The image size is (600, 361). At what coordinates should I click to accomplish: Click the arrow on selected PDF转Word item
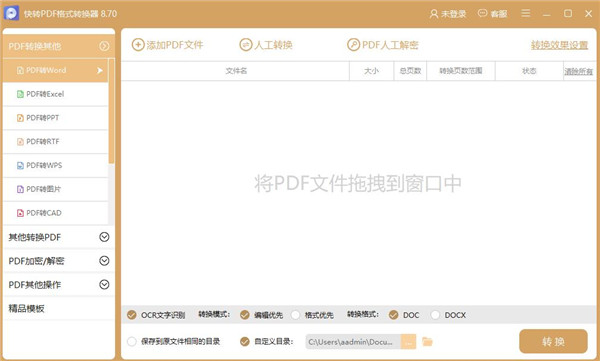[x=100, y=70]
